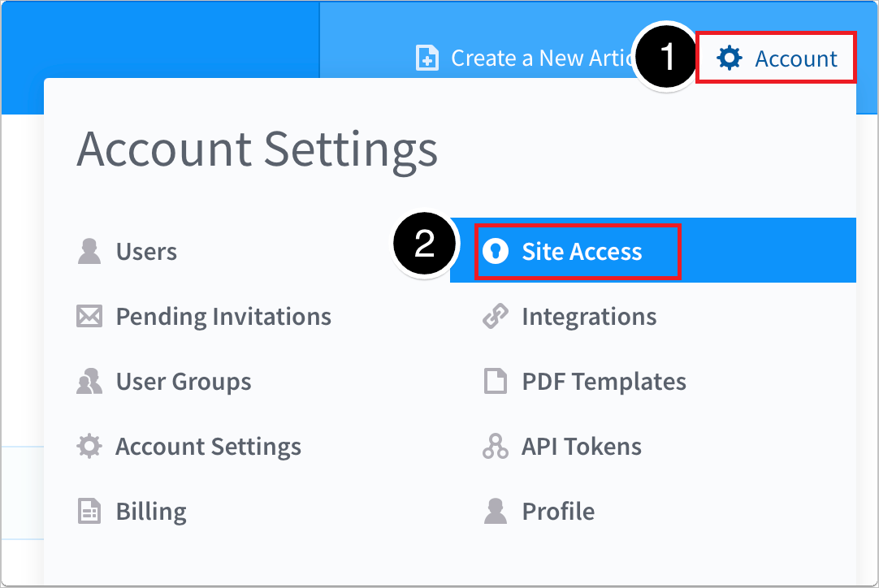Go to Pending Invitations
This screenshot has width=879, height=588.
(223, 317)
